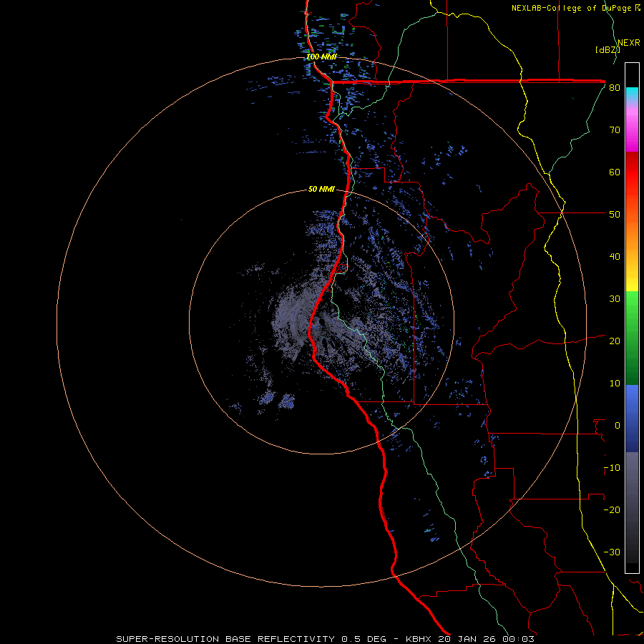Viewport: 644px width, 644px height.
Task: Click the -30 value on dBZ scale
Action: coord(612,552)
